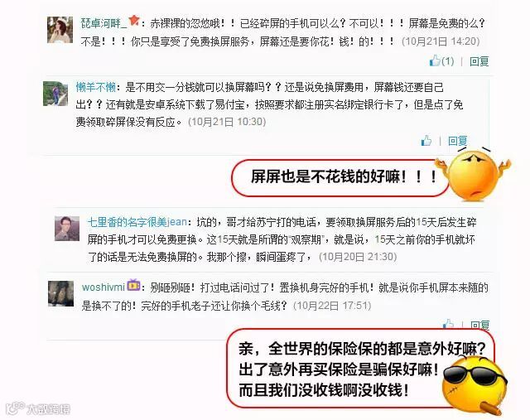Reply to 懒羊不懒 comment via 回复
Image resolution: width=530 pixels, height=420 pixels.
point(457,141)
